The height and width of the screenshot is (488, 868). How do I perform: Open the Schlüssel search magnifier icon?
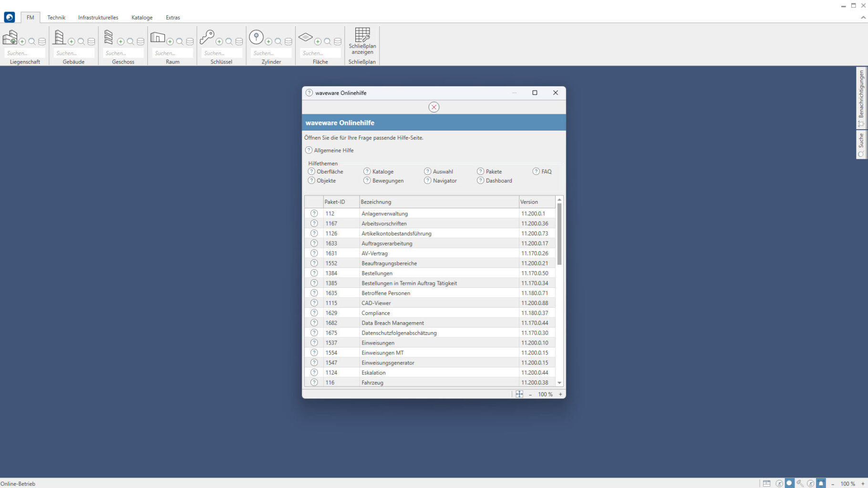[x=229, y=41]
